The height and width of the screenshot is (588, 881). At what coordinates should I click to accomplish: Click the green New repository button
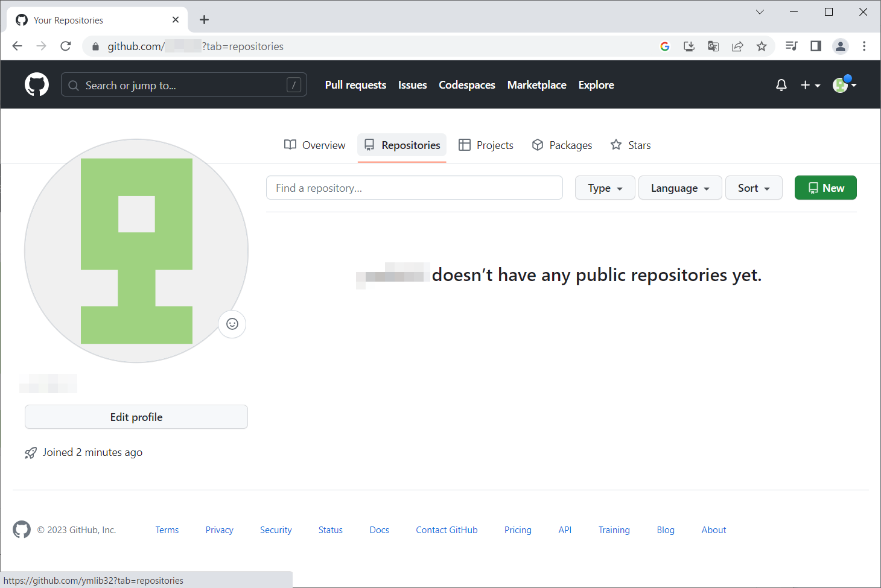pos(825,188)
